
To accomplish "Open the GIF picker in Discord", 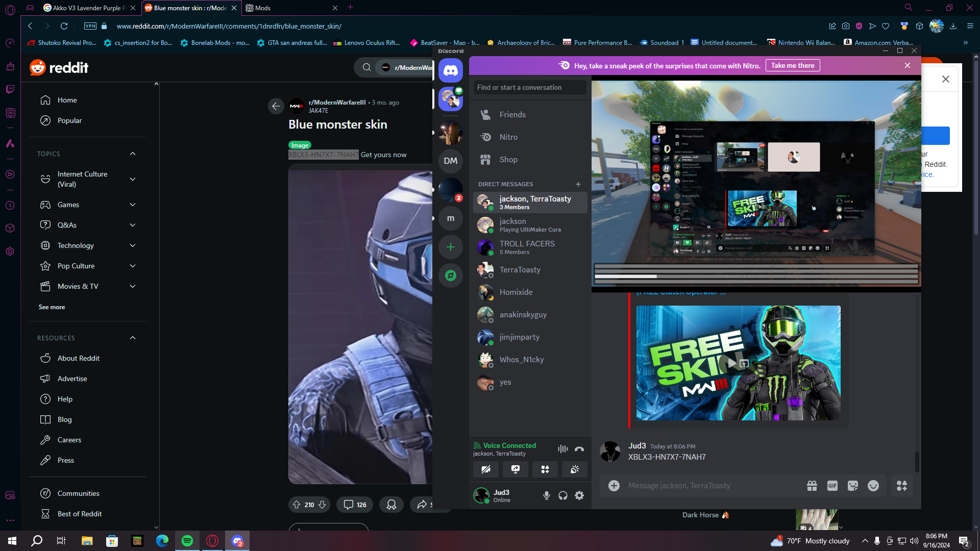I will [832, 486].
